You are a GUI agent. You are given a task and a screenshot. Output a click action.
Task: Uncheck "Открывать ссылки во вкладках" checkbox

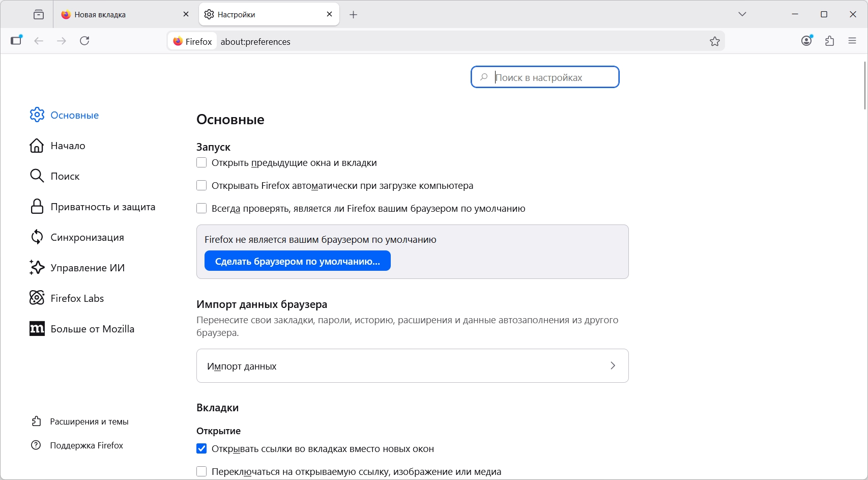201,449
